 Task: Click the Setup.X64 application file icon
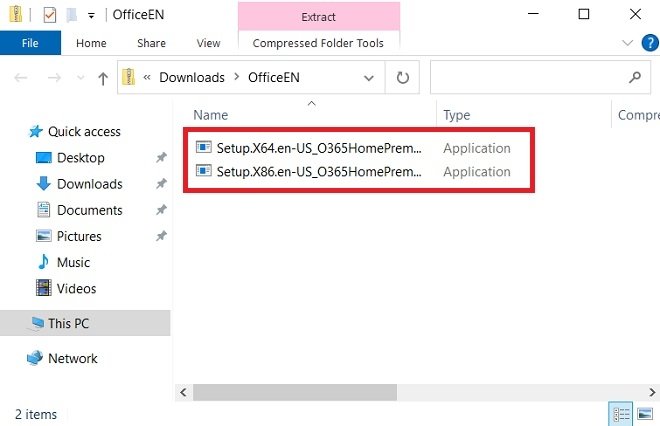(204, 147)
